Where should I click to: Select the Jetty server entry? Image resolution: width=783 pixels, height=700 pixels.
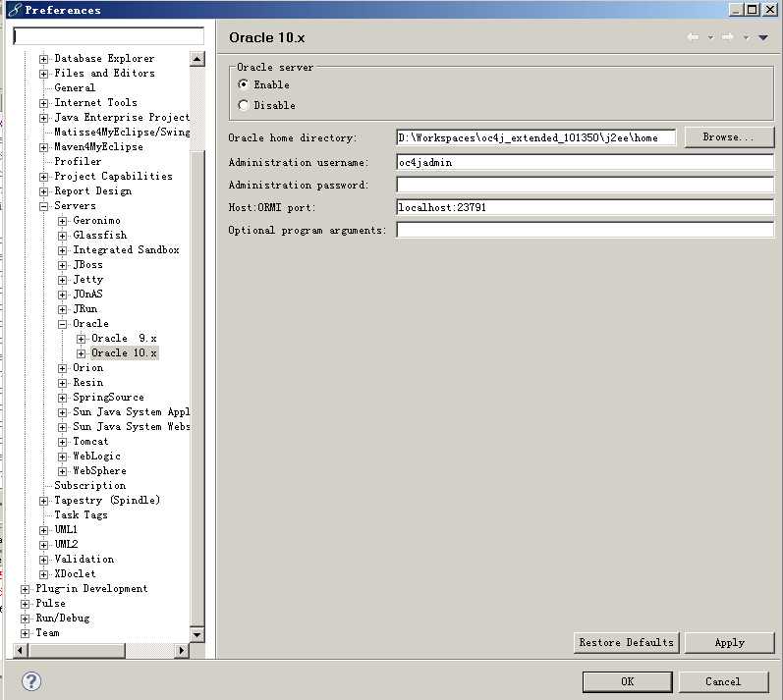tap(87, 280)
